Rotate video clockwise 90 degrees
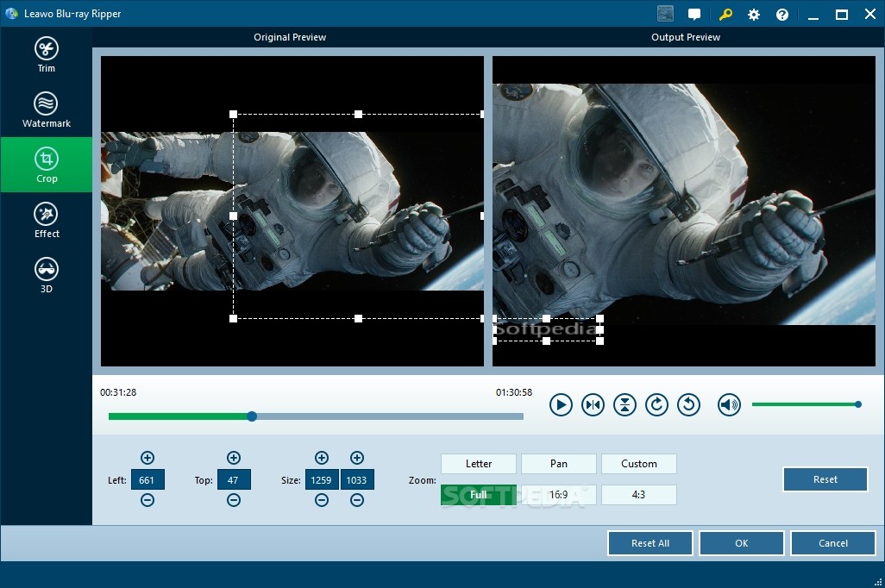The height and width of the screenshot is (588, 885). pyautogui.click(x=656, y=404)
